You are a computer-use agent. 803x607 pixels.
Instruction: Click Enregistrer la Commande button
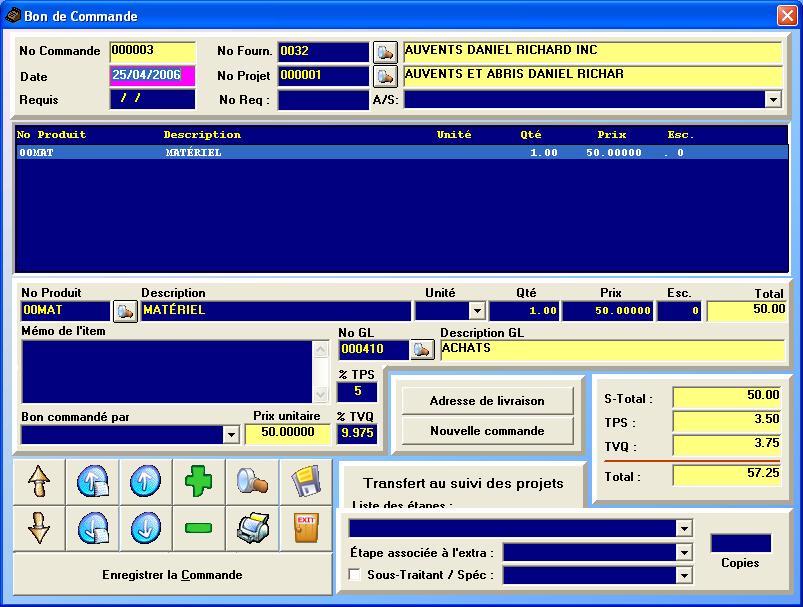pos(172,575)
